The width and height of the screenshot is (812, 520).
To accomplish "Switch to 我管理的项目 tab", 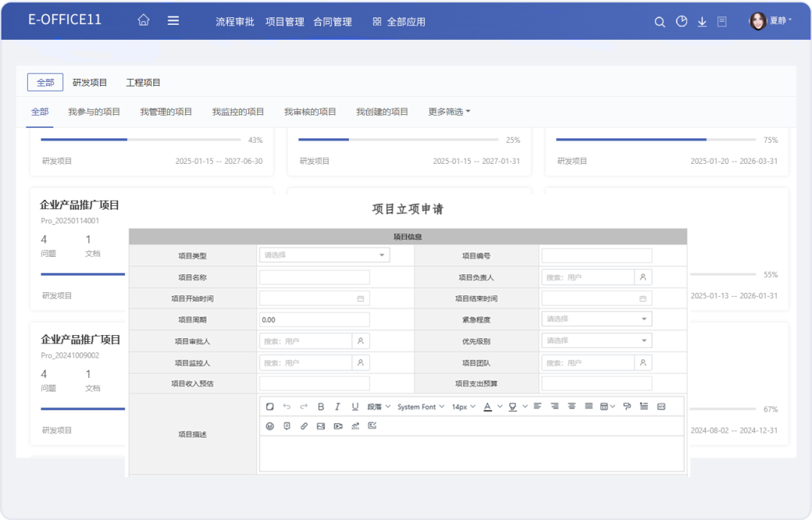I will tap(166, 112).
